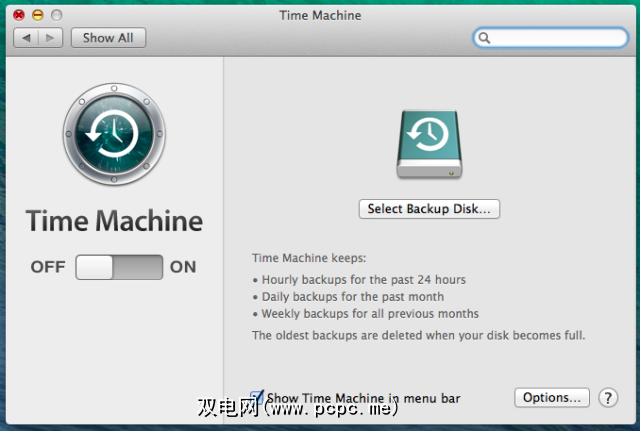Go back with the left arrow button

point(26,38)
